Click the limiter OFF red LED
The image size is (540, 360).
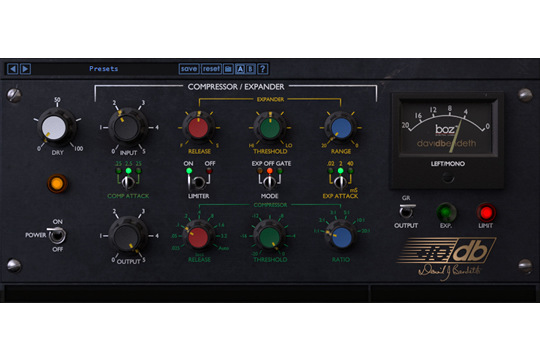click(x=209, y=171)
